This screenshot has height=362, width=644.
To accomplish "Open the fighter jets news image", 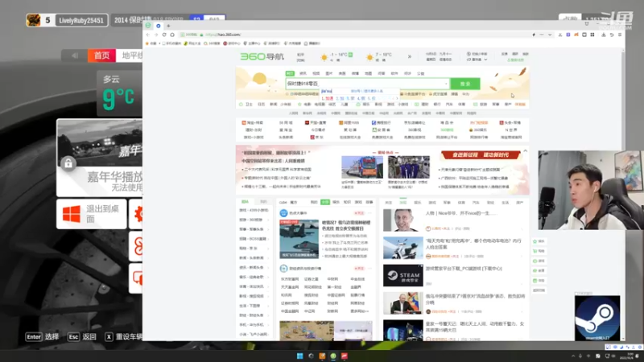I will click(299, 239).
